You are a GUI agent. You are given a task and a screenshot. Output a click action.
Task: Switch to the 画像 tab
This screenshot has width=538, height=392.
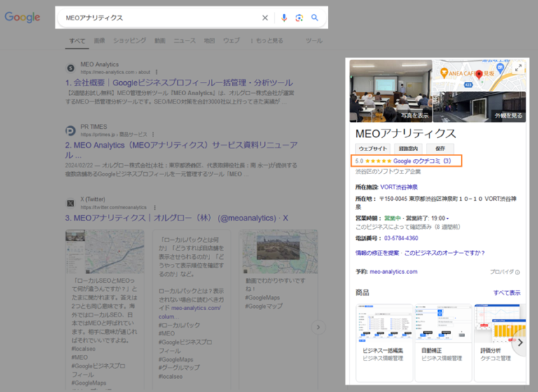(x=99, y=41)
